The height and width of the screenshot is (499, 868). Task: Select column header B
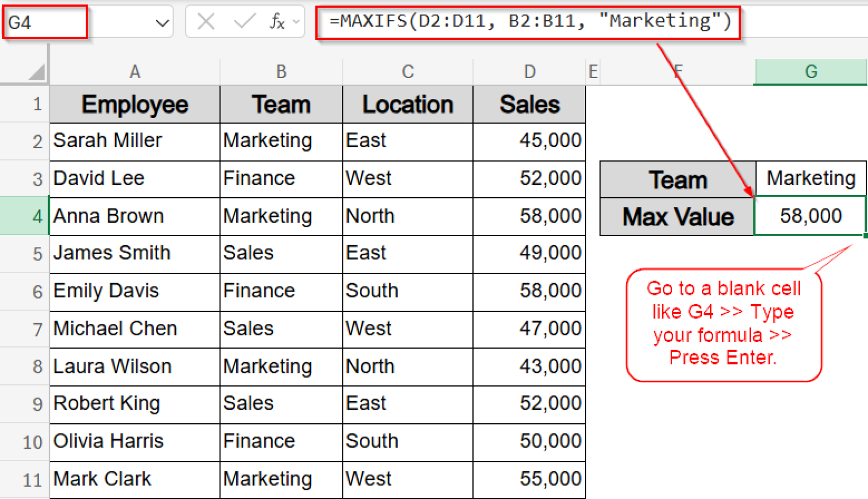point(281,71)
